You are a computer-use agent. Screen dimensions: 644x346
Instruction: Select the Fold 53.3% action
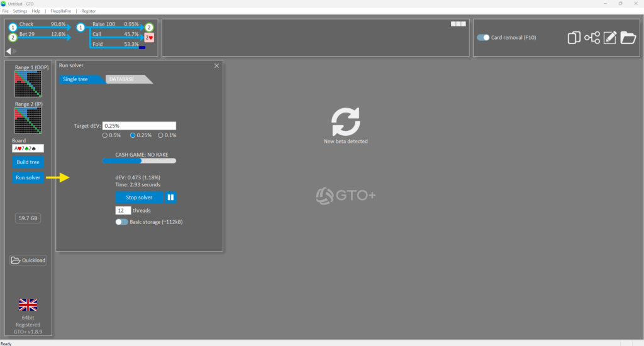click(115, 44)
